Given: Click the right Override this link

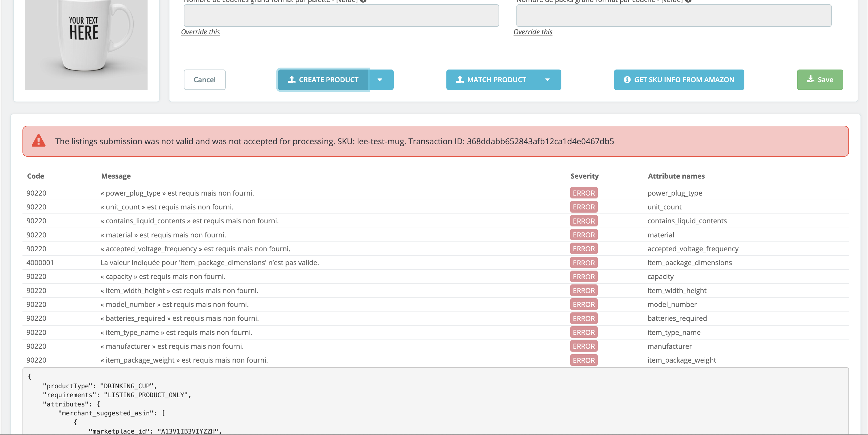Looking at the screenshot, I should pos(533,32).
